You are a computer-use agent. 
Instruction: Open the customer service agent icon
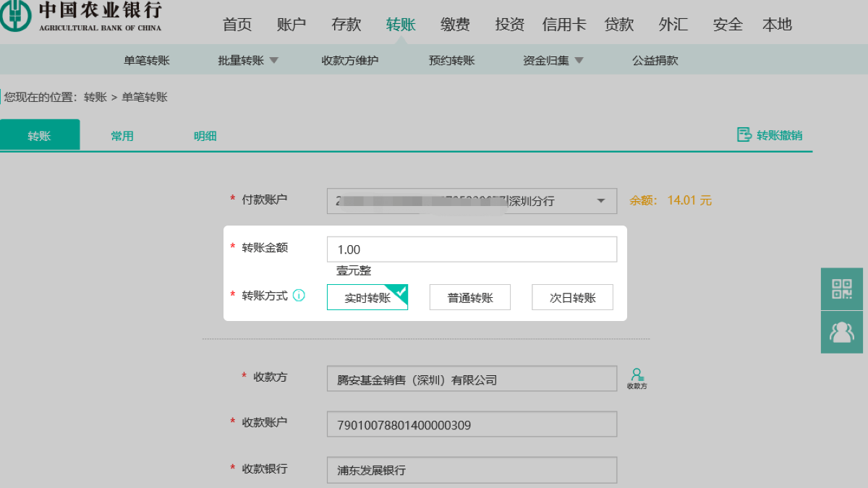click(x=842, y=332)
